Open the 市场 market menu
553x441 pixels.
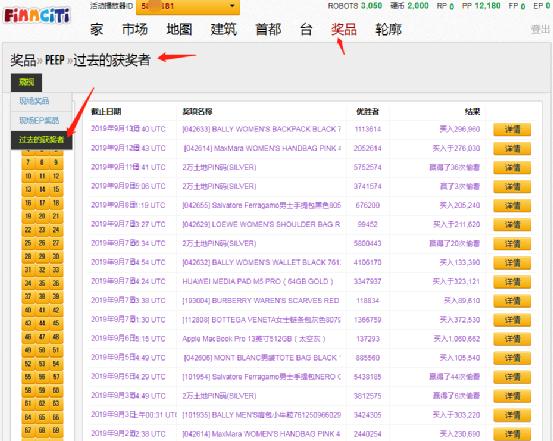tap(135, 30)
